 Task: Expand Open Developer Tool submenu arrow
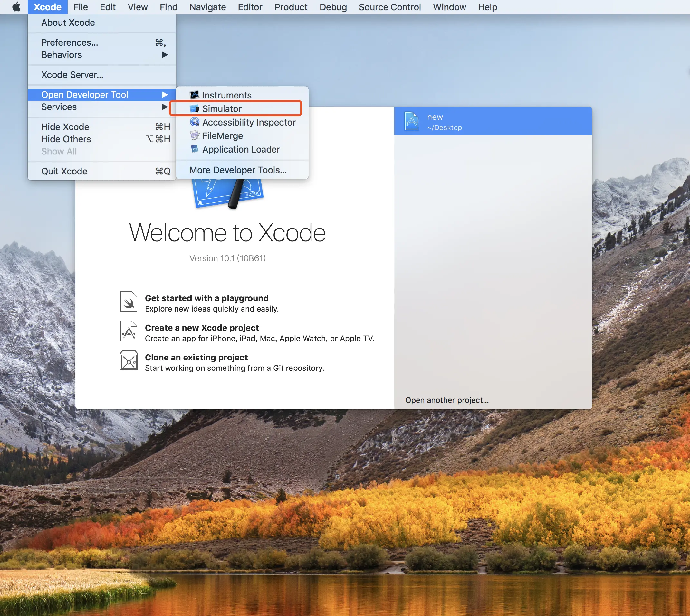pos(165,94)
